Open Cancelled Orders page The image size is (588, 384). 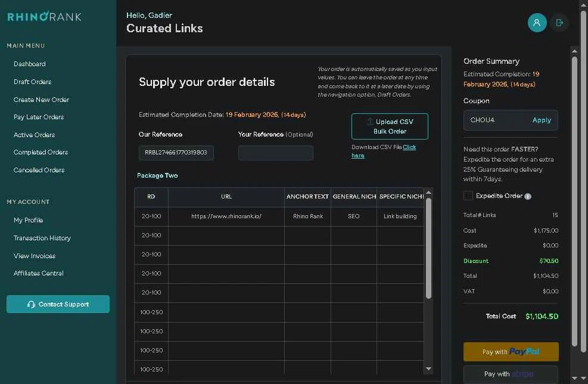tap(39, 170)
